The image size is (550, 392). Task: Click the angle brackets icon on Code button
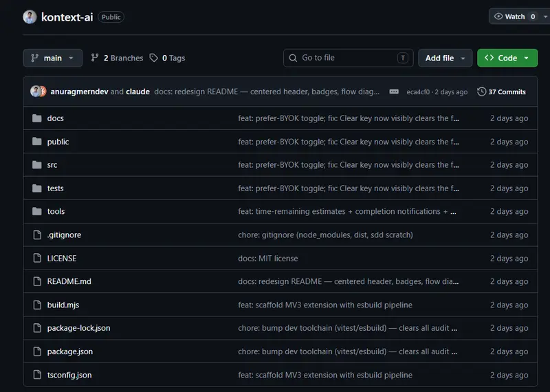pyautogui.click(x=489, y=58)
